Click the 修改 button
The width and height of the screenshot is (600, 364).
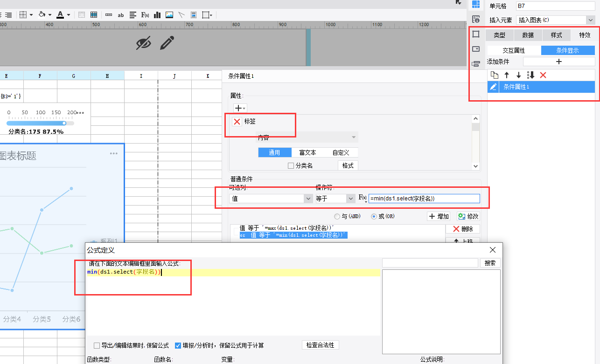(468, 216)
